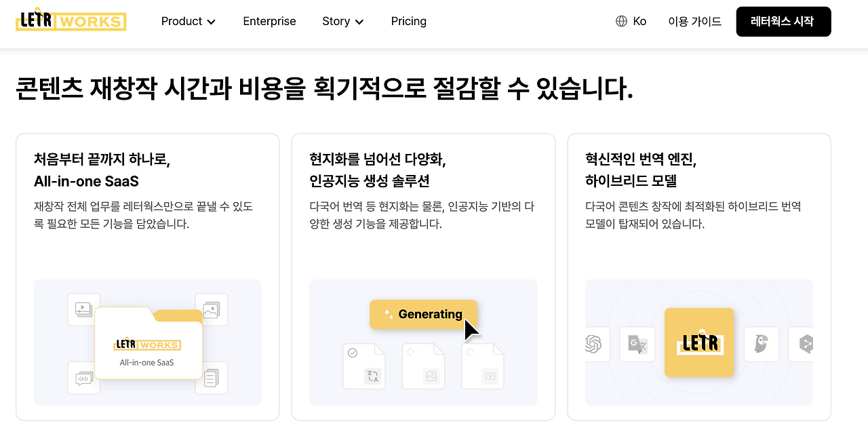Click the video content icon in All-in-one card
Image resolution: width=868 pixels, height=430 pixels.
(84, 309)
